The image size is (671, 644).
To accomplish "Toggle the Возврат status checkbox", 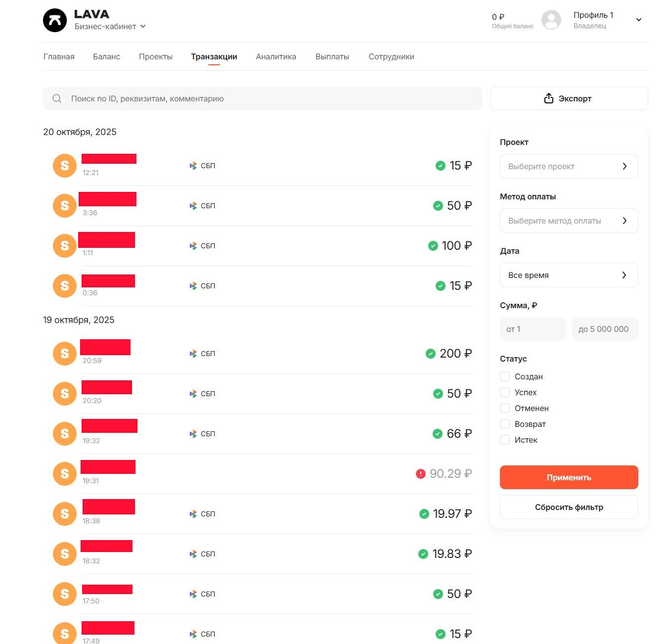I will click(x=505, y=424).
